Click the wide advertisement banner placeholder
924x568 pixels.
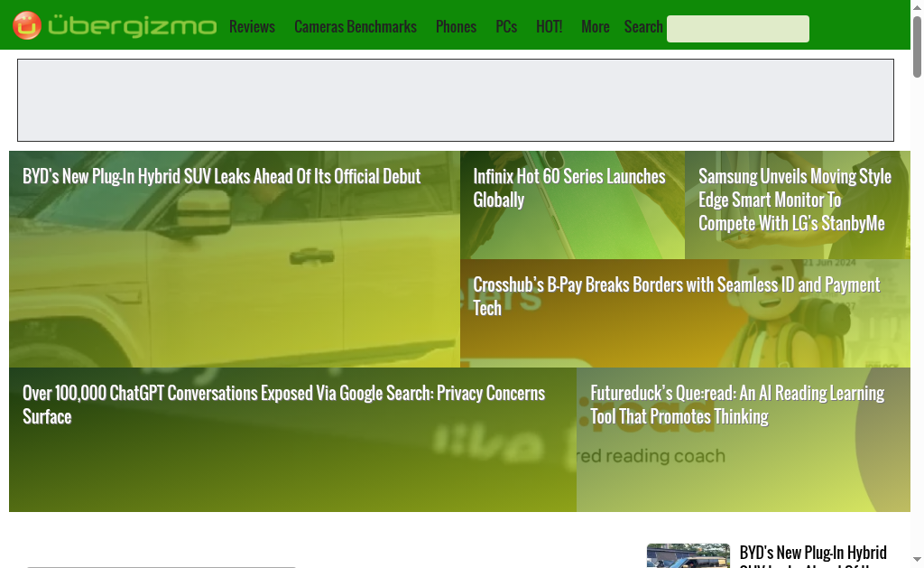(x=456, y=100)
